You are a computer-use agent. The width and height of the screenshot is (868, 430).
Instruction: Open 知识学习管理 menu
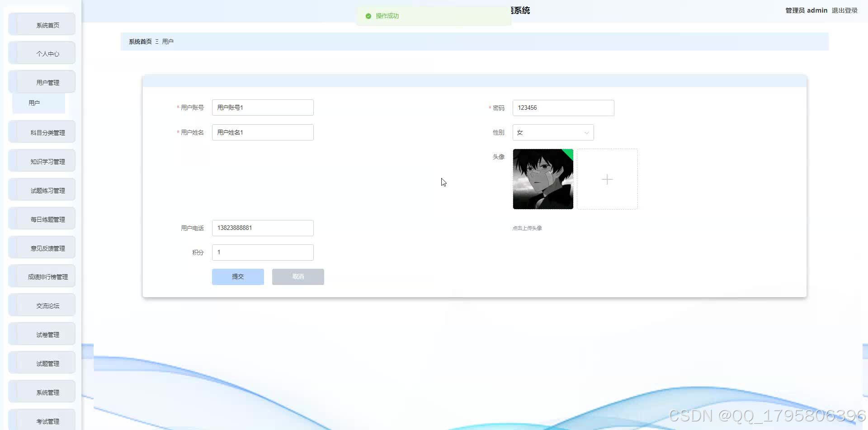point(42,161)
